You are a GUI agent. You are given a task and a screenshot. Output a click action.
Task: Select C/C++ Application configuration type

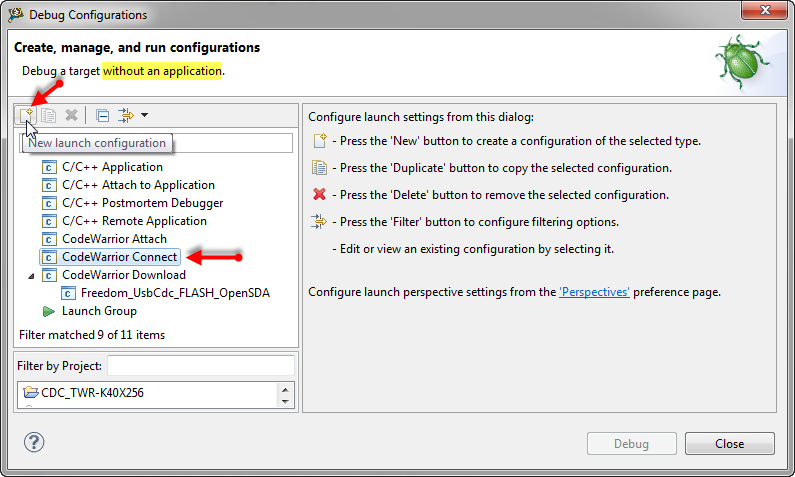[112, 167]
